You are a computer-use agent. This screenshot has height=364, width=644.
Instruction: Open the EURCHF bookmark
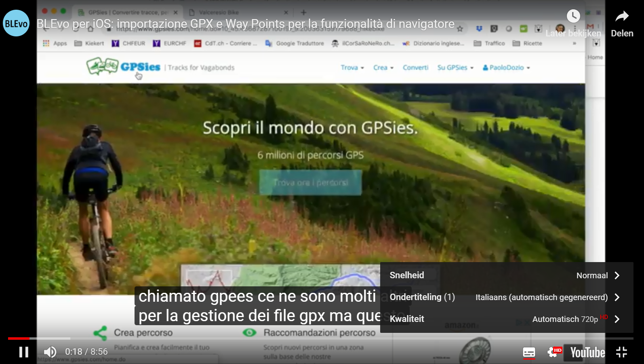click(169, 43)
